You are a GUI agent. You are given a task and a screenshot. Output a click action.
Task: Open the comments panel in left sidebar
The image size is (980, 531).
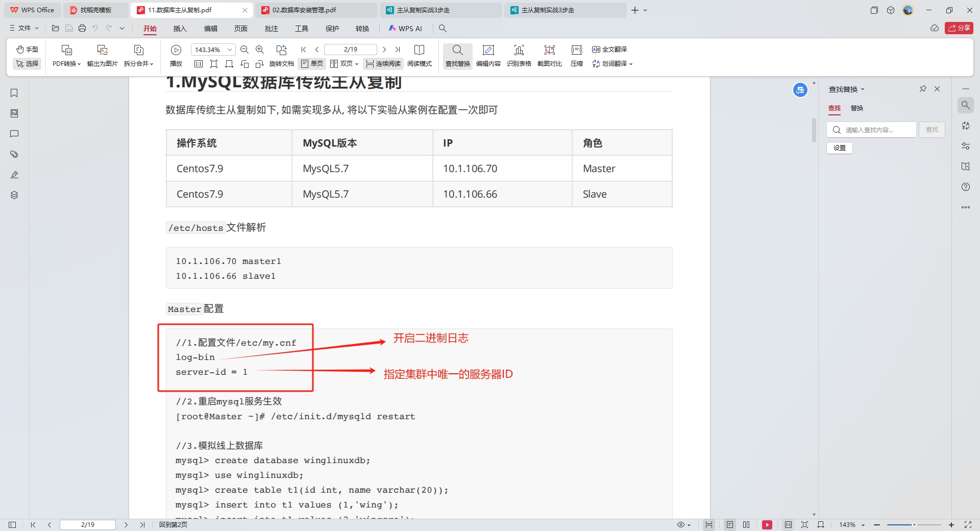point(14,134)
